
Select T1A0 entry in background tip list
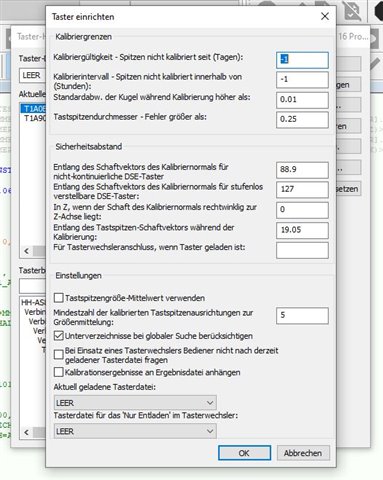(34, 109)
